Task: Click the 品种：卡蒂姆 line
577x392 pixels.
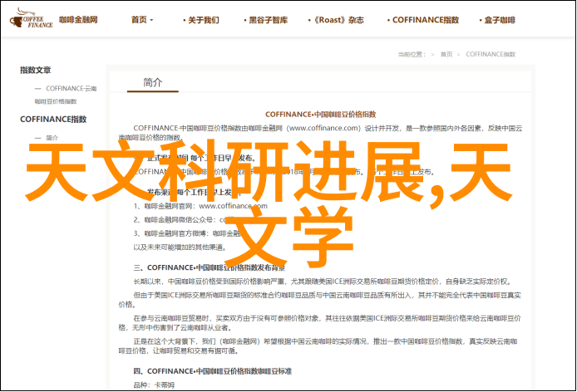Action: (x=154, y=385)
